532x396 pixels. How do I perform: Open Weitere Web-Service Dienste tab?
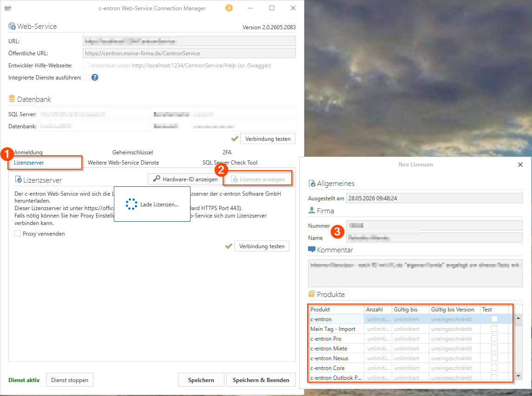124,163
